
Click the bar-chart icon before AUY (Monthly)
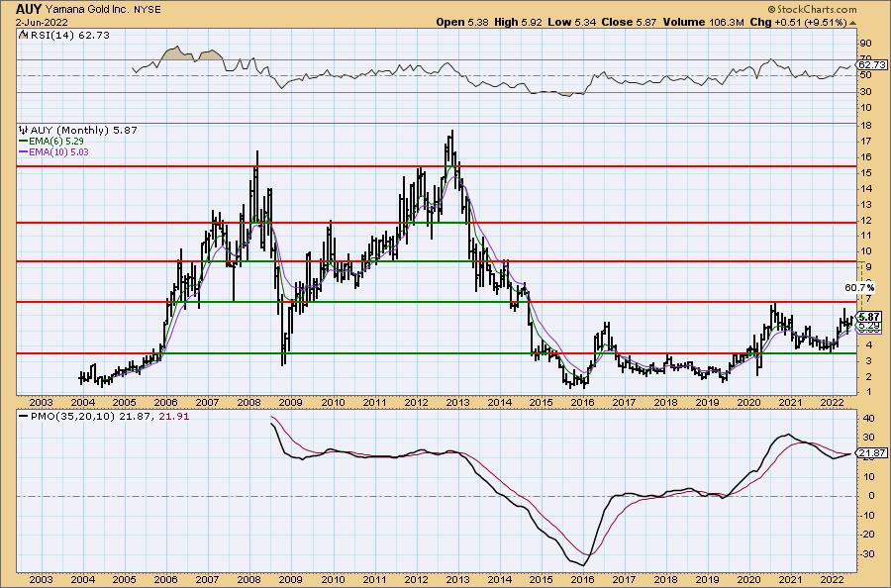coord(24,130)
